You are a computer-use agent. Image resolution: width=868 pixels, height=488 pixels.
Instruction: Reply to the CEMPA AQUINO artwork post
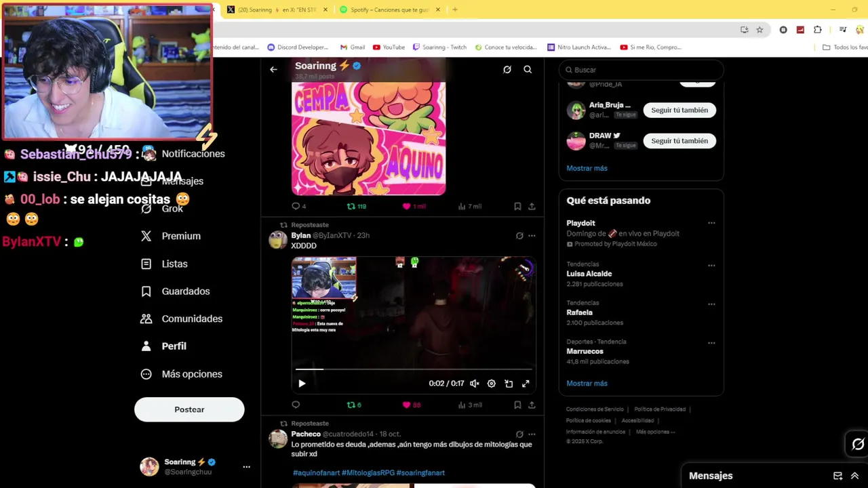(296, 206)
